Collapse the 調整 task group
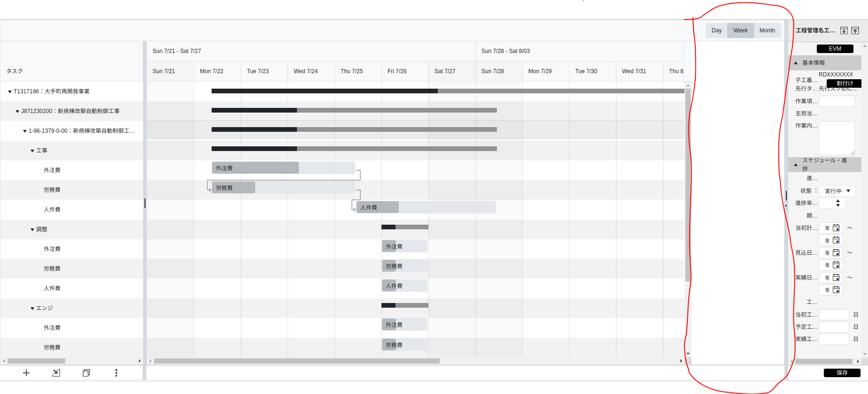Image resolution: width=868 pixels, height=394 pixels. pos(32,230)
